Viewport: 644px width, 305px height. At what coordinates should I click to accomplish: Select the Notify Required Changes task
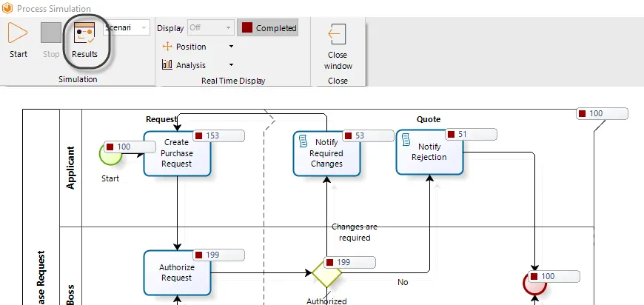326,153
